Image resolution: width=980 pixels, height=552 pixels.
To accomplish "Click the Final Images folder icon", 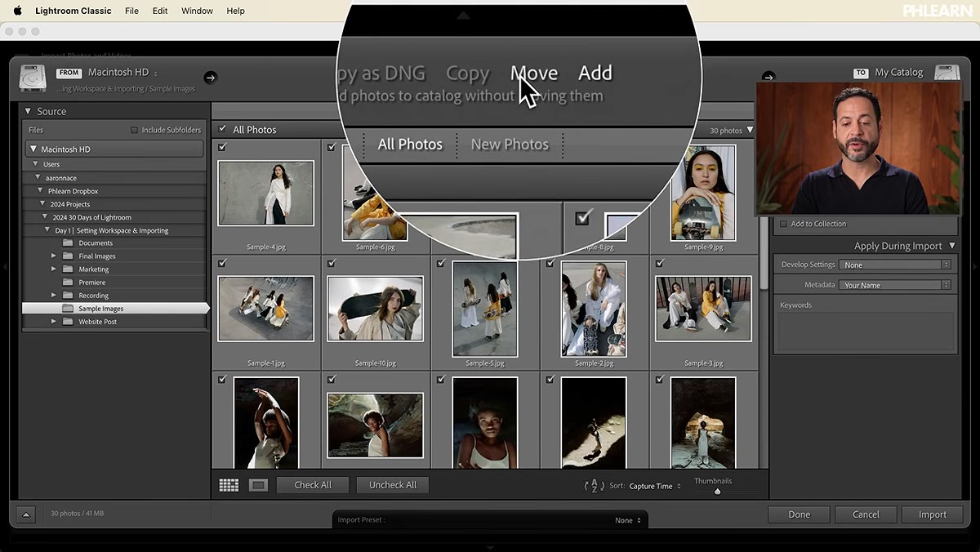I will coord(68,256).
